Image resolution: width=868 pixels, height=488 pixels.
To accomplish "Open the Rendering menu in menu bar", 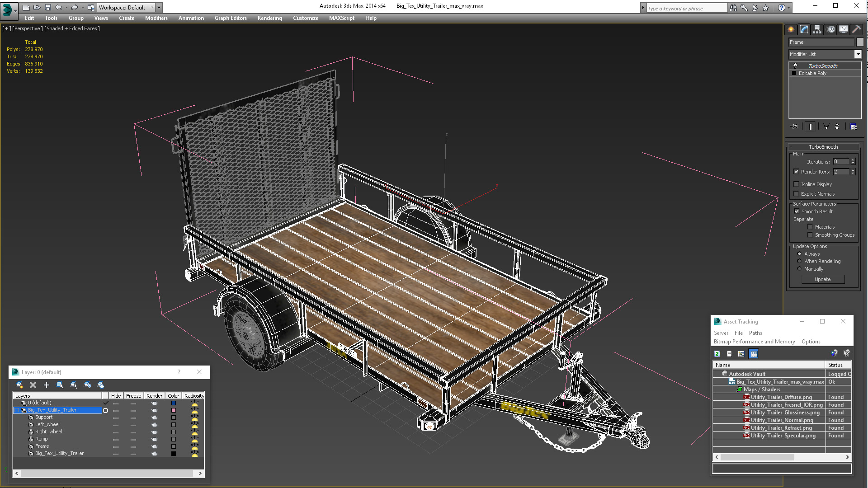I will click(269, 18).
